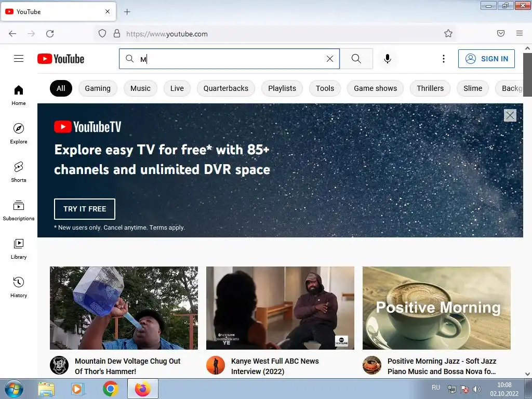Open Explore in the sidebar
This screenshot has width=532, height=399.
point(19,134)
